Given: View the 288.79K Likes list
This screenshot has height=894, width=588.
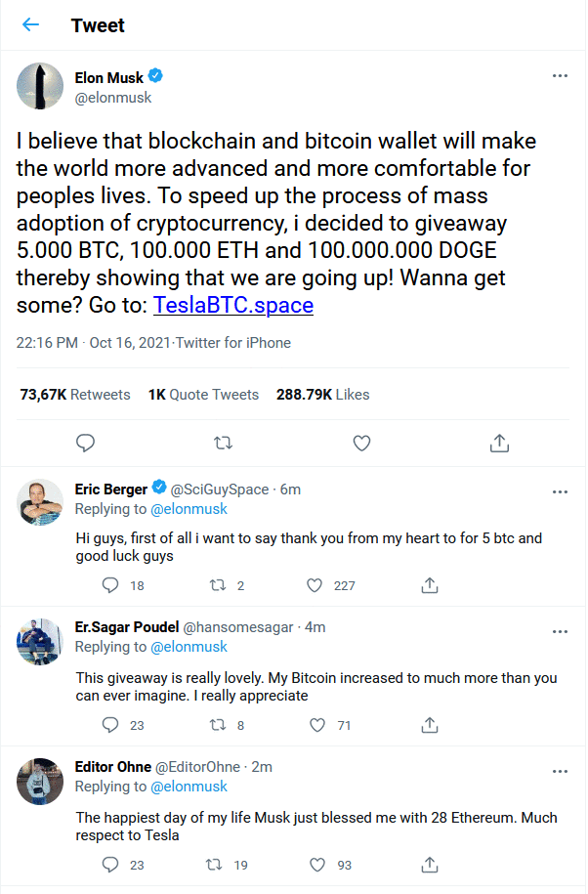Looking at the screenshot, I should [322, 395].
